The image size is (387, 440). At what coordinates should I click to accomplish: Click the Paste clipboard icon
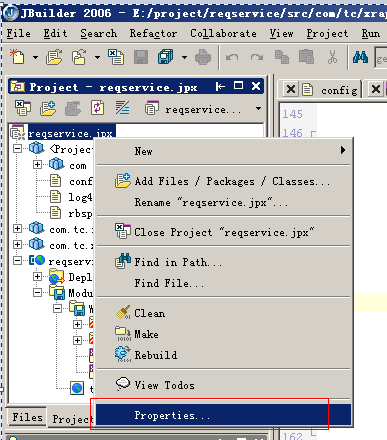306,57
